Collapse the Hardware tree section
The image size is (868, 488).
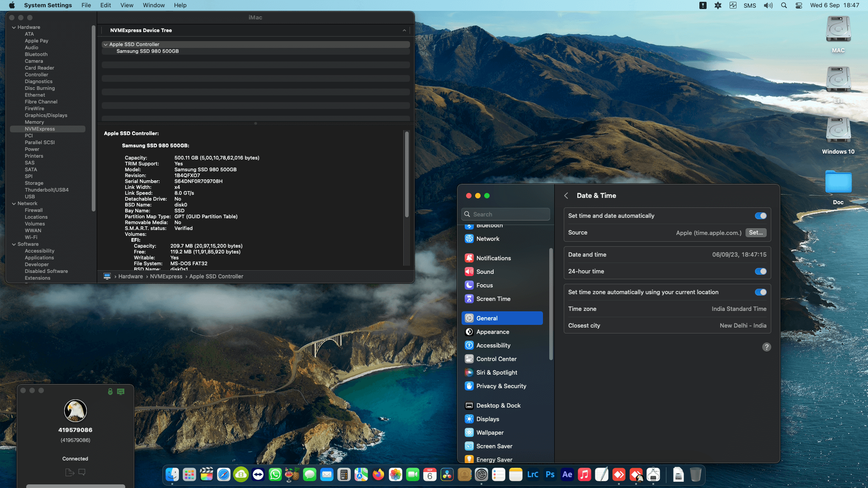(x=14, y=28)
